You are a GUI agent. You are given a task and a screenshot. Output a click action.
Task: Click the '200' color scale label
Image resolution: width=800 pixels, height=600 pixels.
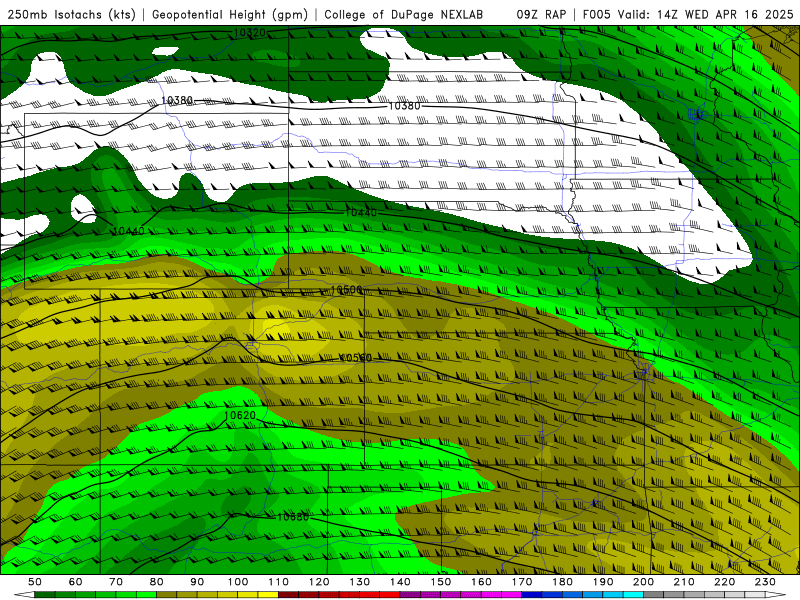pos(643,582)
